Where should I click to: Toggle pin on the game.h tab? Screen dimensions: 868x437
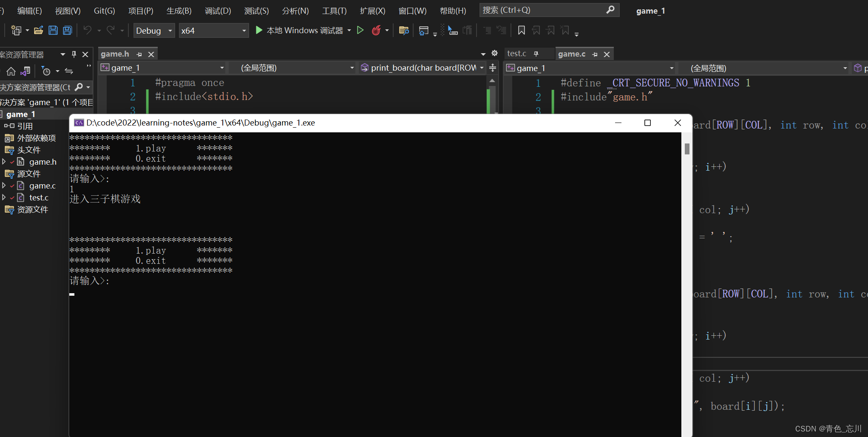click(x=139, y=54)
